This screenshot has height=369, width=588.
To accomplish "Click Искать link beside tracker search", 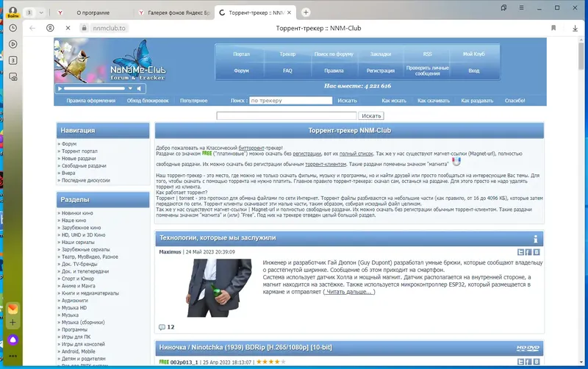I will [x=347, y=101].
